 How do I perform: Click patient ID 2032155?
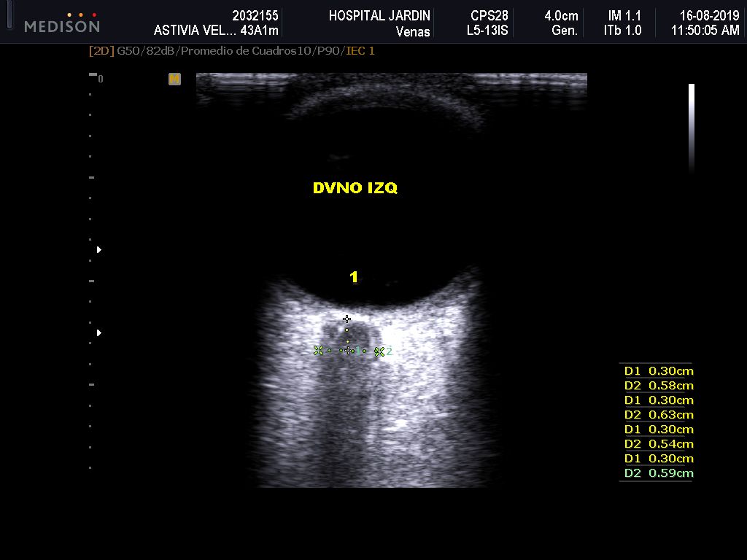(255, 16)
